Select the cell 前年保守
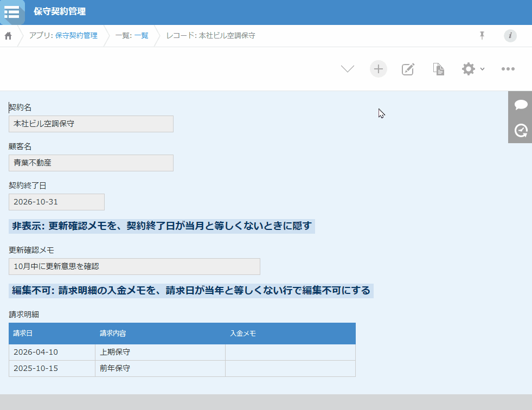Image resolution: width=532 pixels, height=410 pixels. pos(160,369)
